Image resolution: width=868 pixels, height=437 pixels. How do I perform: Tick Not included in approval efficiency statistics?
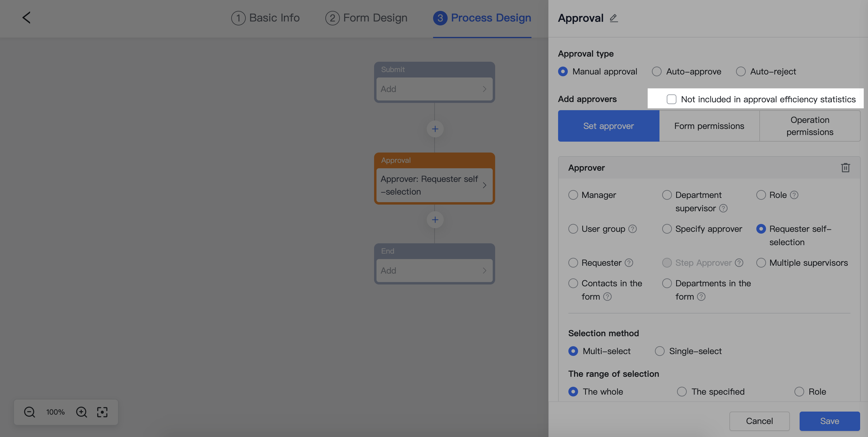point(671,99)
